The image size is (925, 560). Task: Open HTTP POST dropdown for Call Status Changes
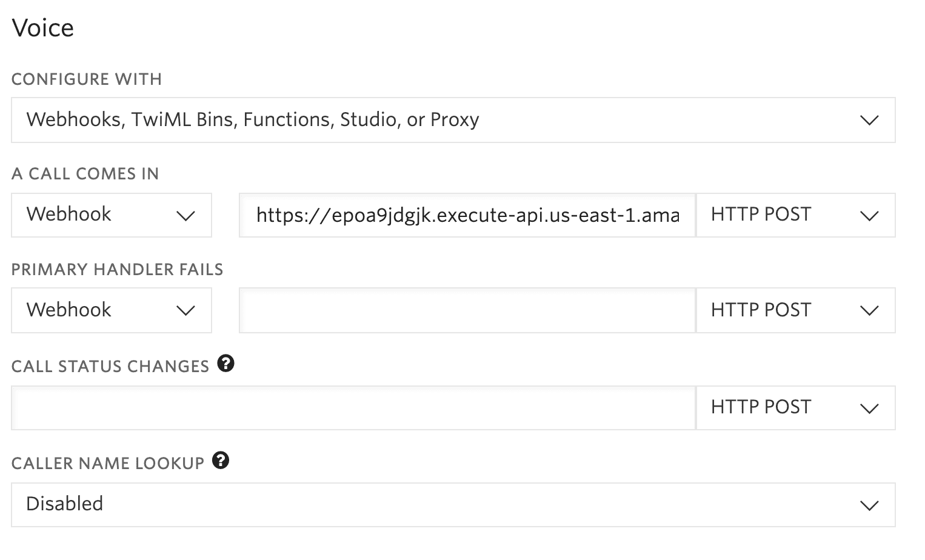[x=795, y=408]
